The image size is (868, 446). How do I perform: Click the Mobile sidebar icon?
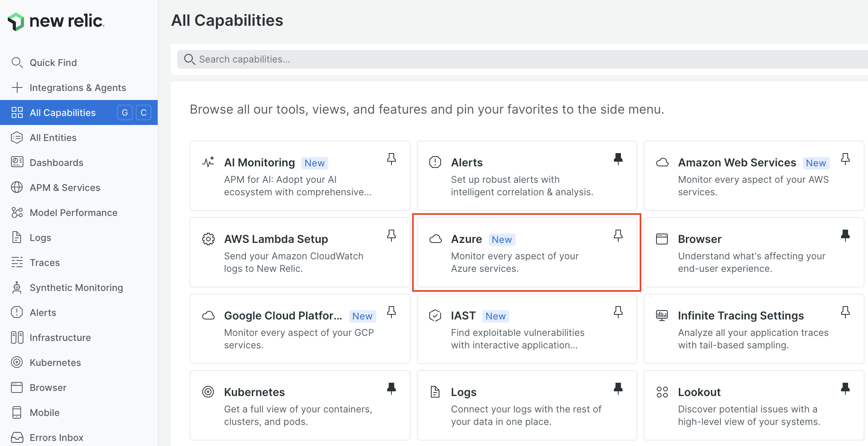pos(17,412)
